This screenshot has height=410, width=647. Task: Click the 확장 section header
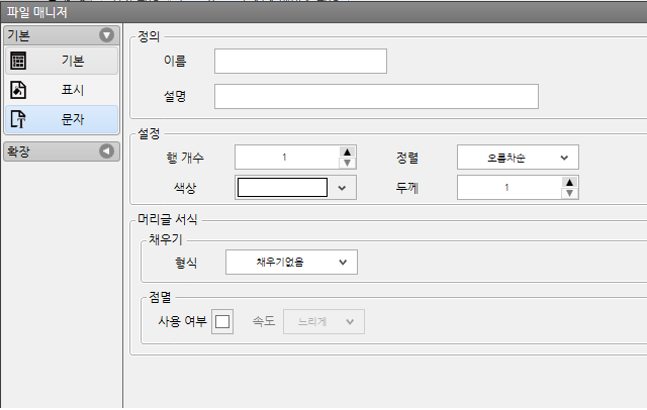(61, 151)
